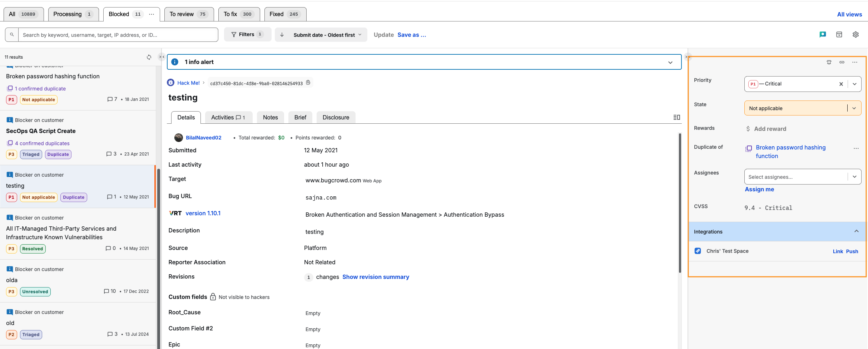The image size is (868, 349).
Task: Collapse the Integrations section
Action: [856, 231]
